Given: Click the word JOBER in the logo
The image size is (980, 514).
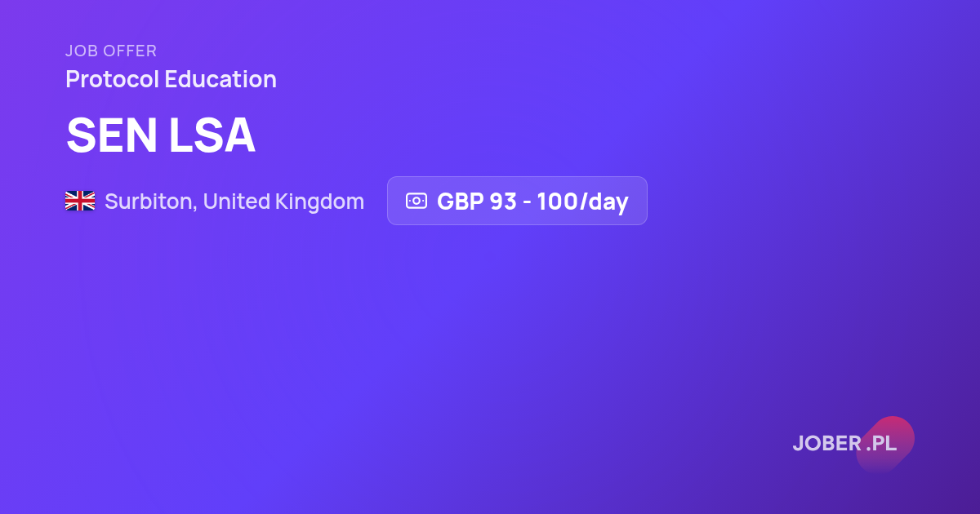Looking at the screenshot, I should tap(826, 444).
